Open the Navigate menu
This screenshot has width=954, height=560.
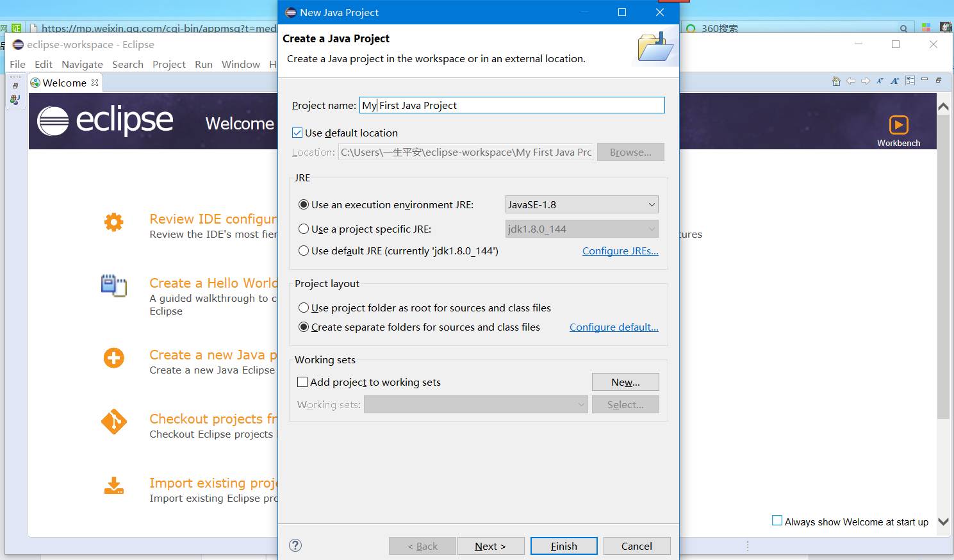pos(82,64)
